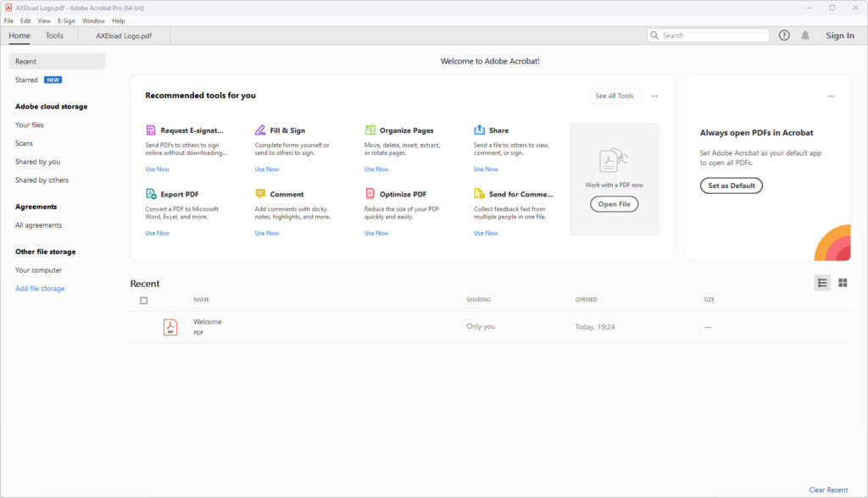Screen dimensions: 868x498
Task: Click the Request E-signatures tool icon
Action: [151, 130]
